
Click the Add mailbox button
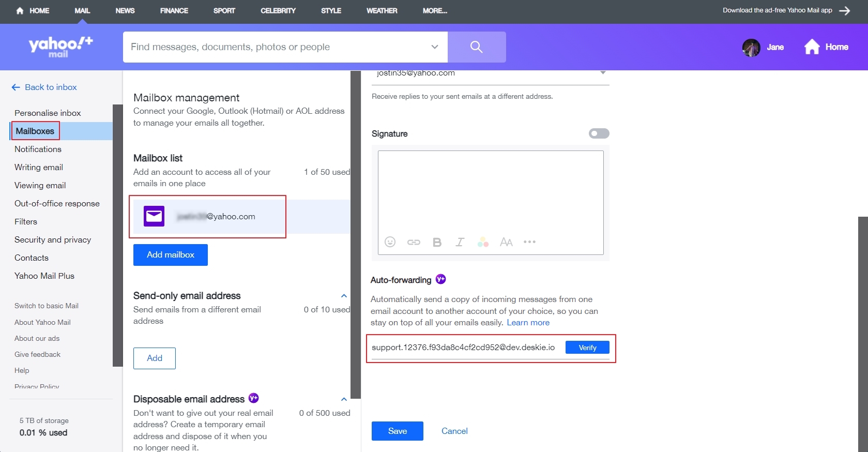(x=171, y=255)
